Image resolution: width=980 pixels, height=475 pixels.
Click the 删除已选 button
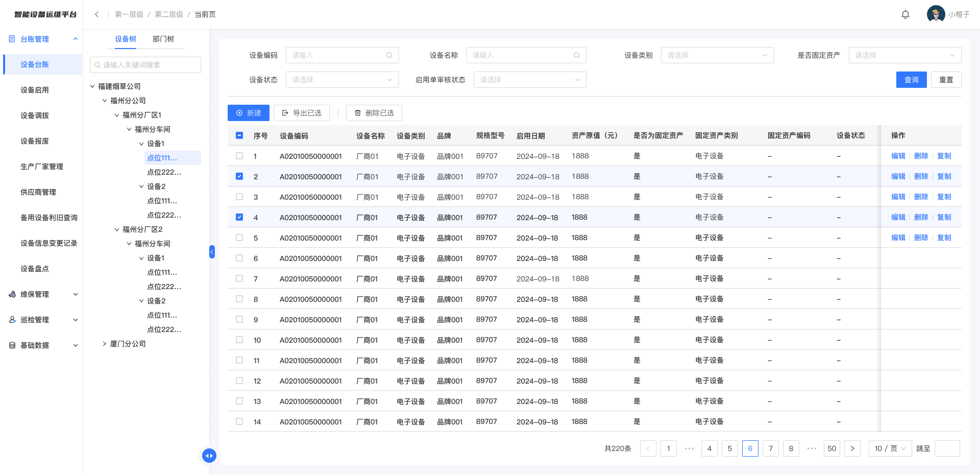point(374,113)
